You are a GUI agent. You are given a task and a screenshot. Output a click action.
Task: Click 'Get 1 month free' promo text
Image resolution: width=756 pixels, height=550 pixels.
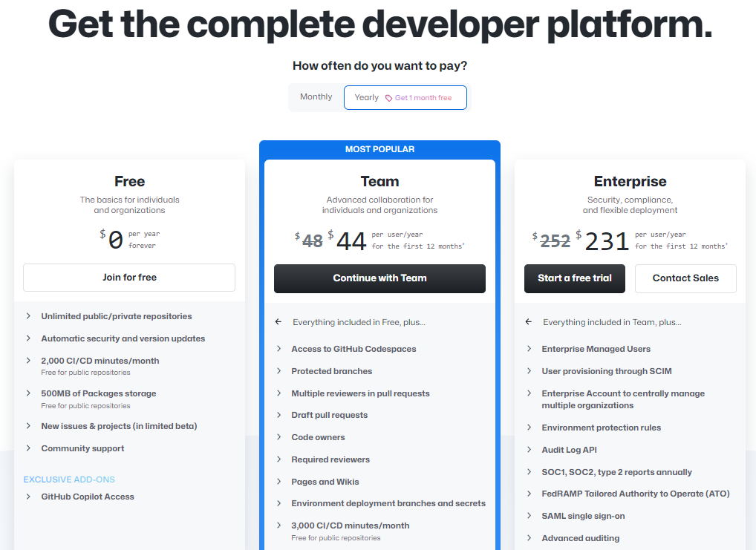point(423,98)
